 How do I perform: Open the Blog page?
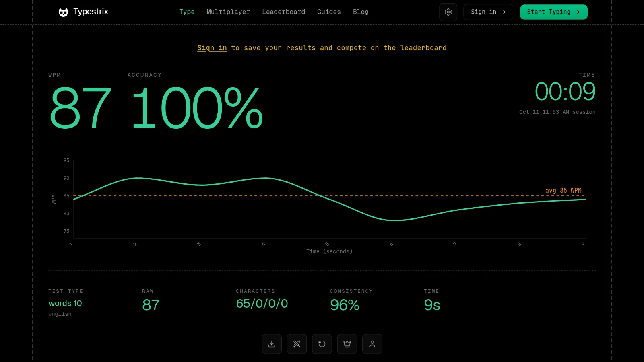(x=361, y=12)
